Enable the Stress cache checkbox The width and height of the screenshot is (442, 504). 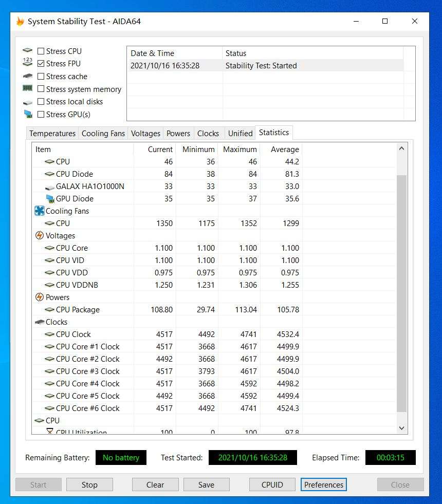coord(41,77)
